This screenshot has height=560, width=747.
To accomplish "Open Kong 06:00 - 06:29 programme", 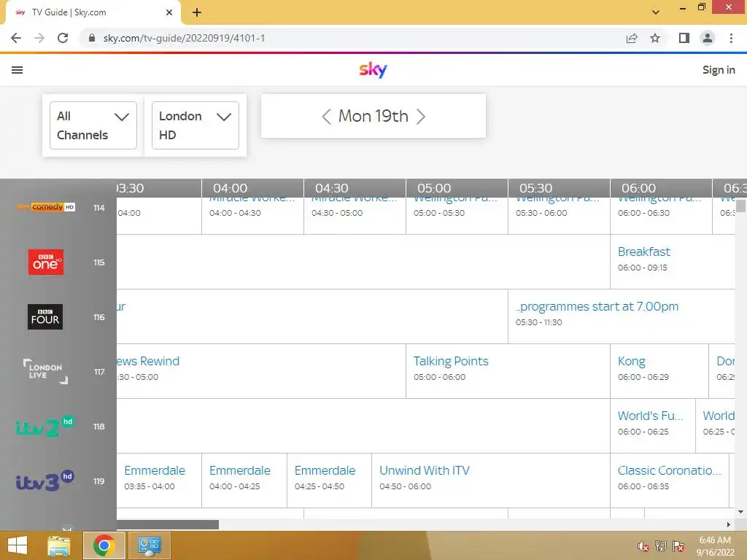I will [659, 371].
